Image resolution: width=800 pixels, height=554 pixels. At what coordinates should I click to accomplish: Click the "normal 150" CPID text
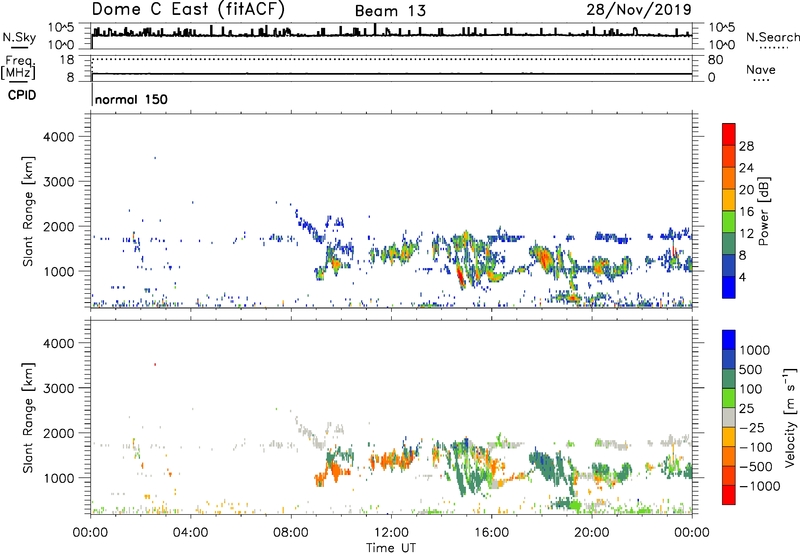(x=131, y=99)
